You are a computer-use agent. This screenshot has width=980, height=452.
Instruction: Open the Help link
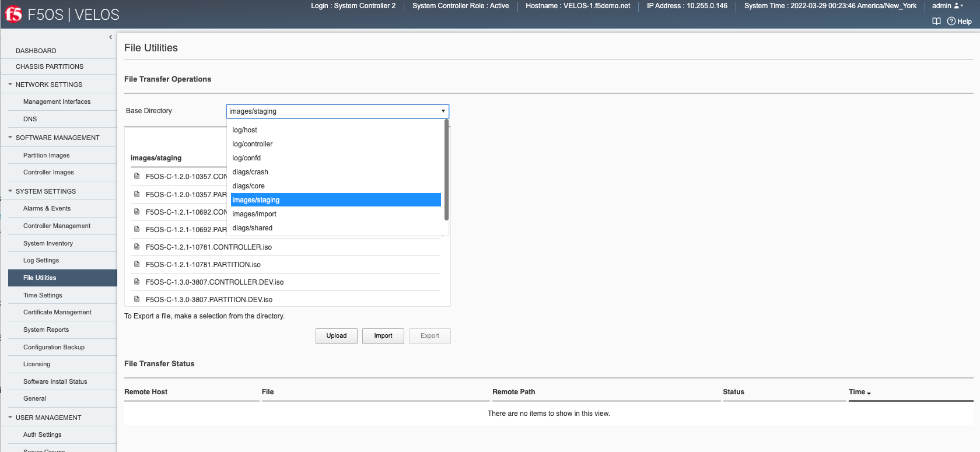coord(960,22)
